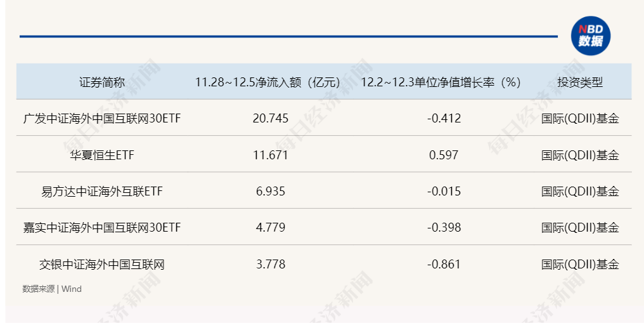Viewport: 644px width, 323px height.
Task: Select the 证券简称 column header
Action: (x=102, y=82)
